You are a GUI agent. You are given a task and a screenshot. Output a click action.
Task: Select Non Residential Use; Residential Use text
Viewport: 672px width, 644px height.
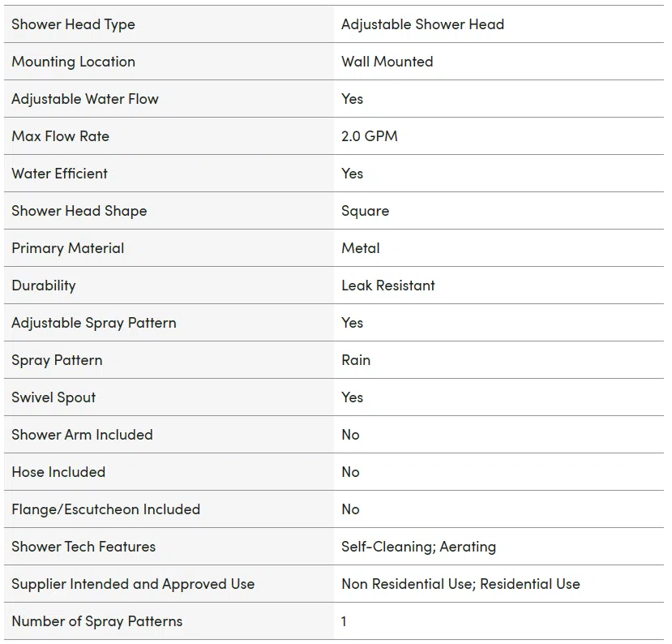[460, 584]
